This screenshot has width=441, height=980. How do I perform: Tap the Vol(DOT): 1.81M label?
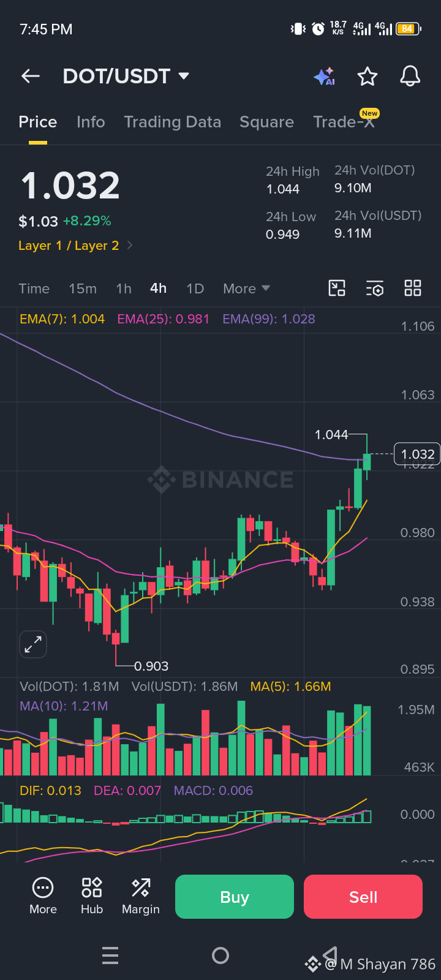click(69, 687)
